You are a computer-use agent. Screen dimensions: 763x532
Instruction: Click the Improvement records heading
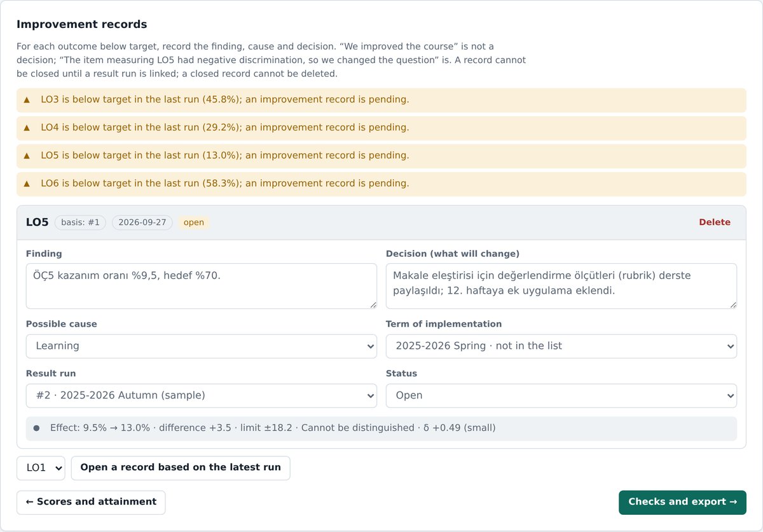tap(82, 25)
